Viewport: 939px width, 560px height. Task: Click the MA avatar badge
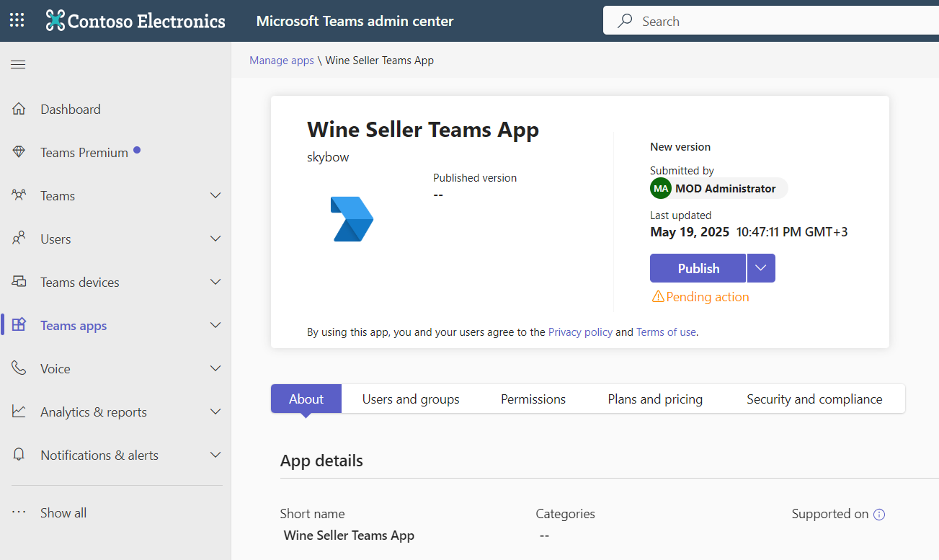(x=660, y=189)
